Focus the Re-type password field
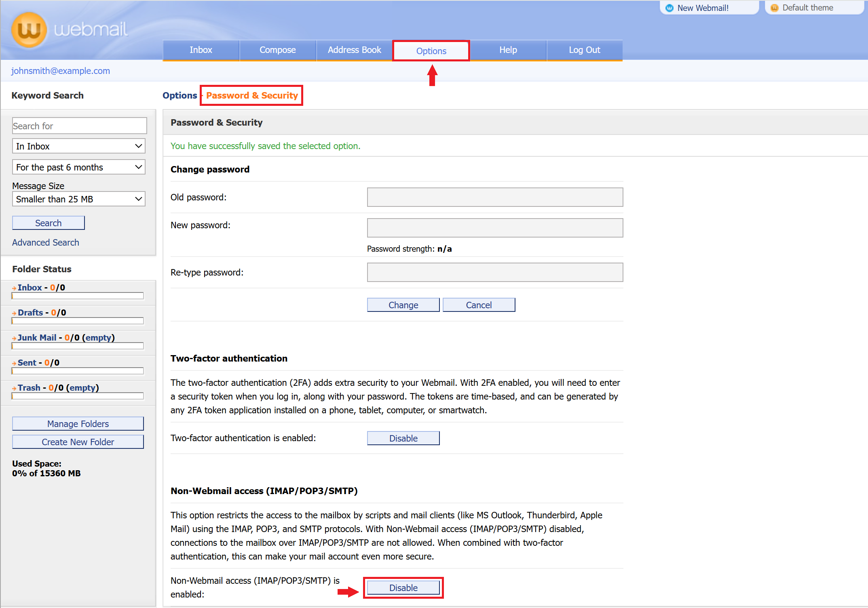 pyautogui.click(x=495, y=272)
